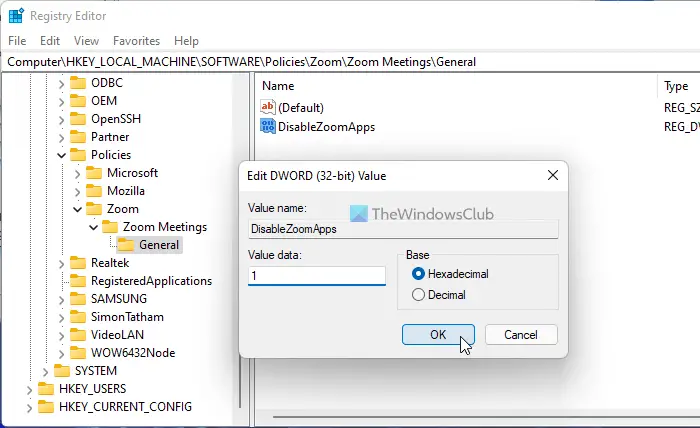Click the OpenSSH folder icon
The image size is (700, 428).
[x=78, y=119]
